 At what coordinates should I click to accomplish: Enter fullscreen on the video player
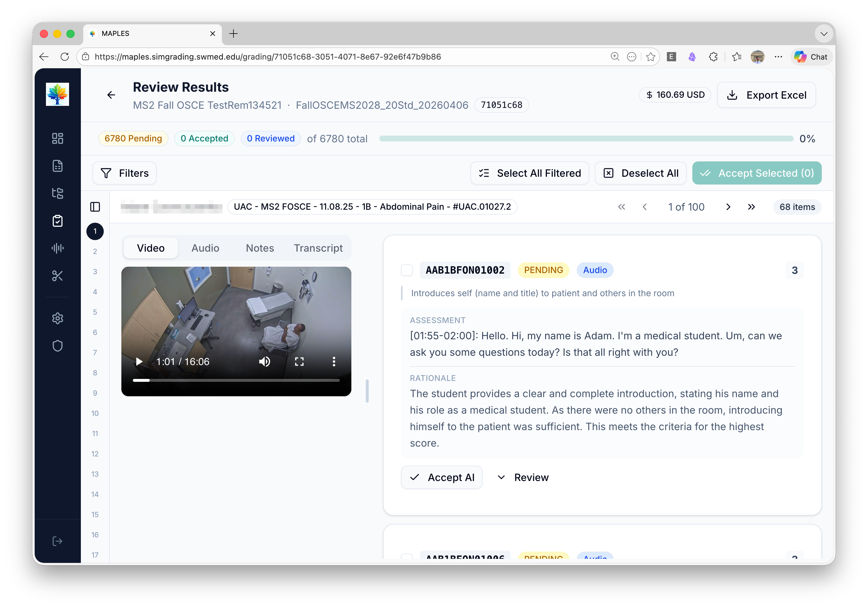tap(299, 362)
